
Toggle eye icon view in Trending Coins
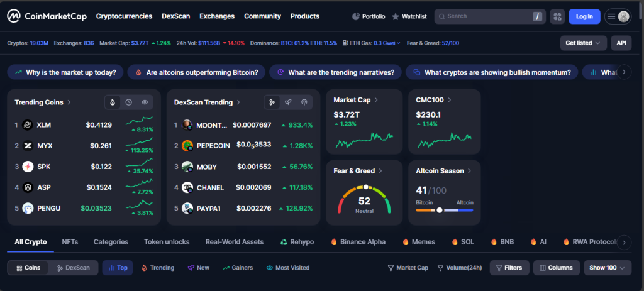point(145,102)
